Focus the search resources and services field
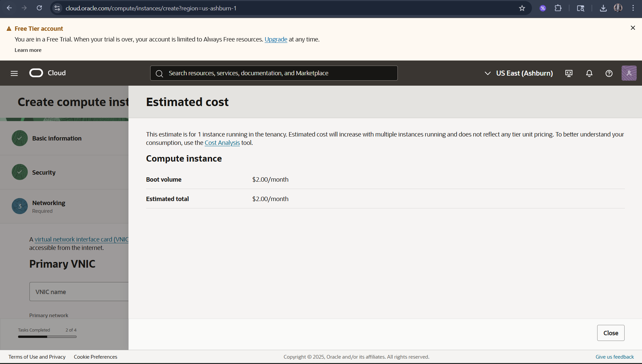This screenshot has height=364, width=642. coord(274,73)
